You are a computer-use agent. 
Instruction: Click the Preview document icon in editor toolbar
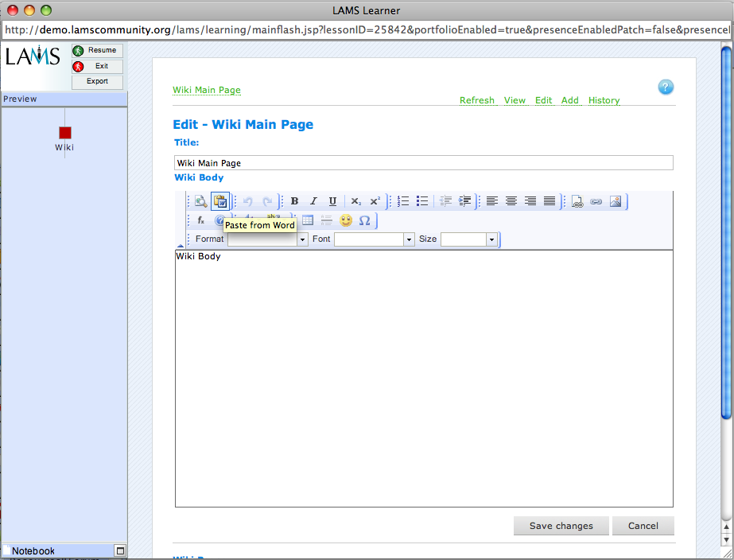pyautogui.click(x=201, y=201)
